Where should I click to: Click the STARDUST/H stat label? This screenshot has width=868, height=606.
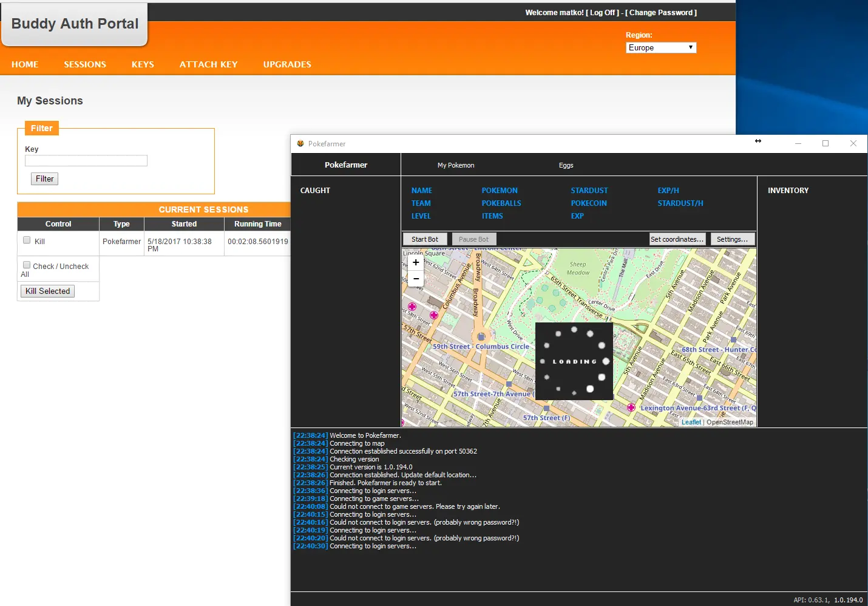point(680,203)
